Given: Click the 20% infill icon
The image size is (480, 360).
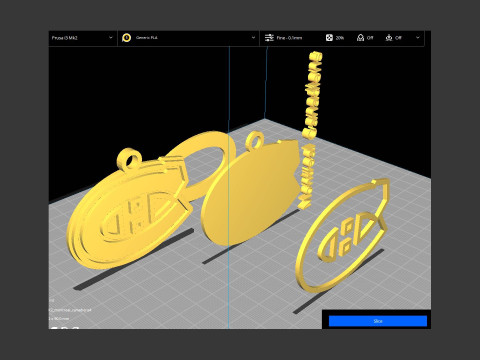Looking at the screenshot, I should 329,38.
